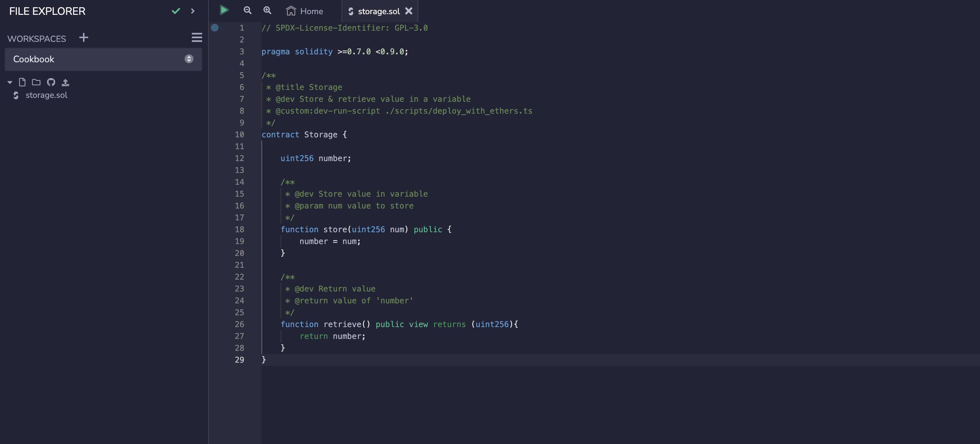
Task: Switch to the Home tab
Action: 304,11
